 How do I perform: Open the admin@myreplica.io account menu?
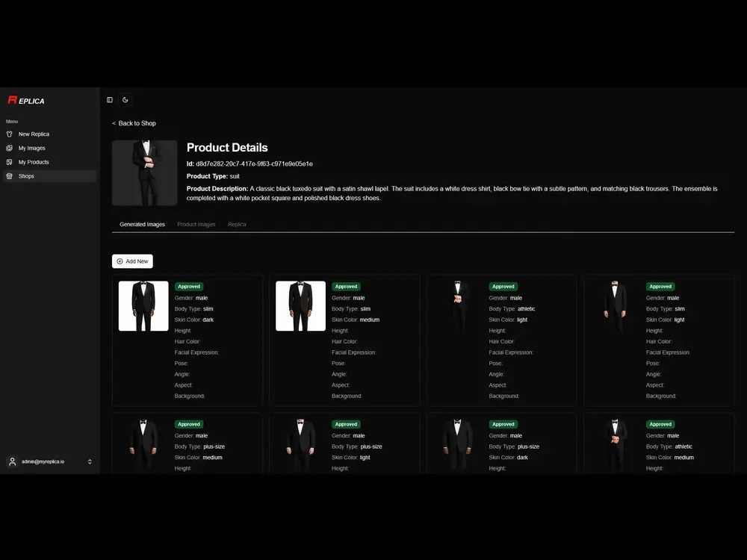click(x=49, y=462)
